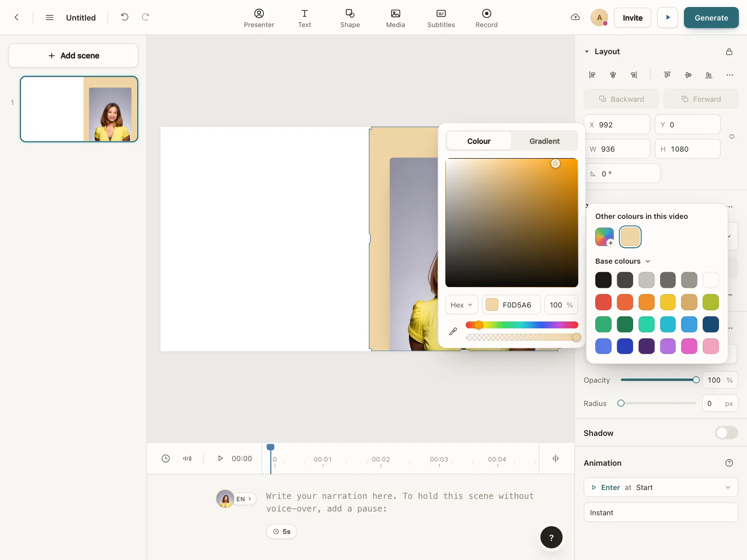Redo the last action
Viewport: 747px width, 560px height.
146,17
